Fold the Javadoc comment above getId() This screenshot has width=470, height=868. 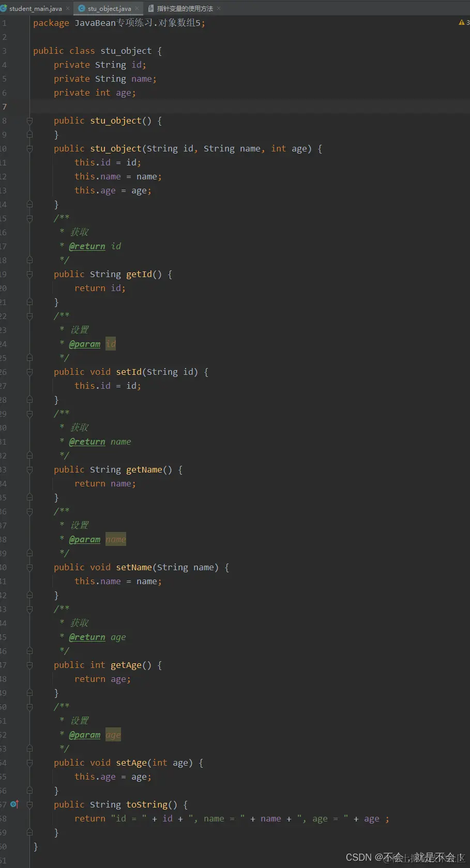click(x=29, y=218)
